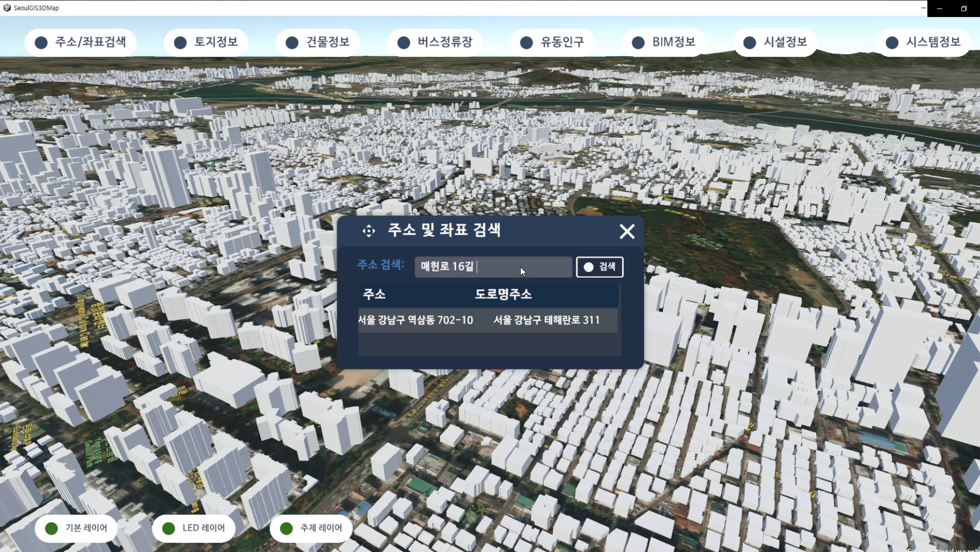Click the move icon in search dialog header
Screen dimensions: 980x552
[x=368, y=231]
